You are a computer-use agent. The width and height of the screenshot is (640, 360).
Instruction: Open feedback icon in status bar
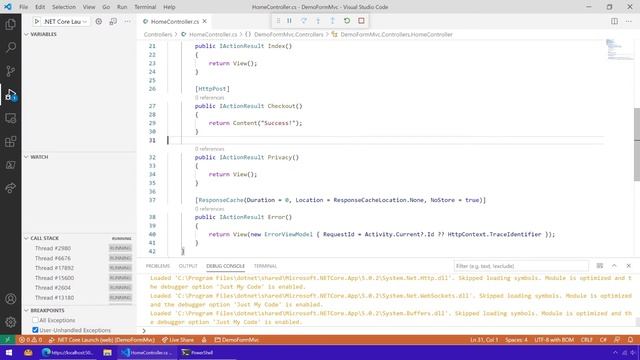617,340
